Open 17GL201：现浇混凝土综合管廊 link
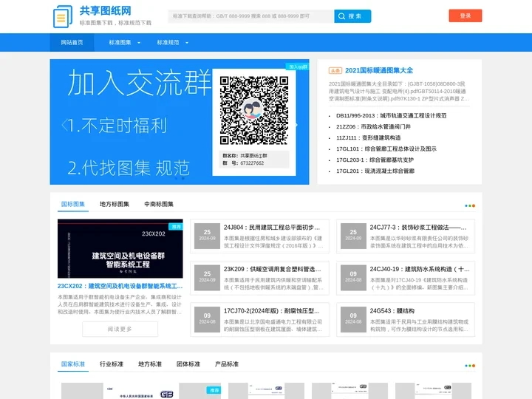 (375, 171)
